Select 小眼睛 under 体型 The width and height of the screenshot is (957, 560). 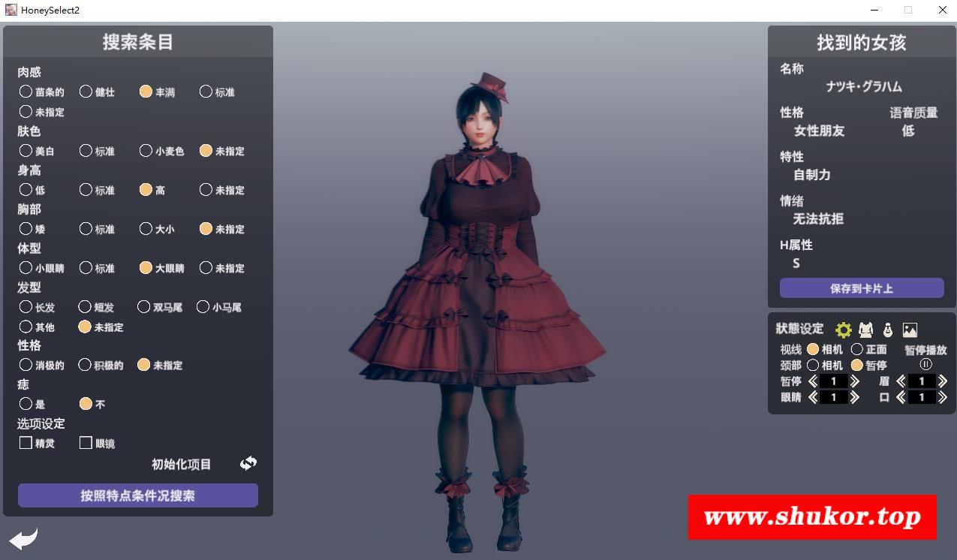tap(26, 267)
